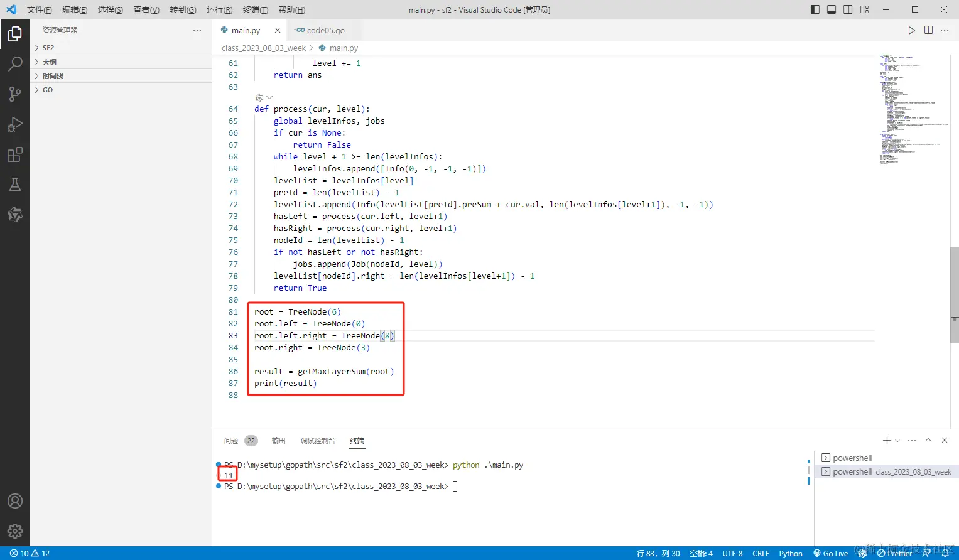This screenshot has height=560, width=959.
Task: Click class_2023_08_03_week breadcrumb
Action: pos(264,48)
